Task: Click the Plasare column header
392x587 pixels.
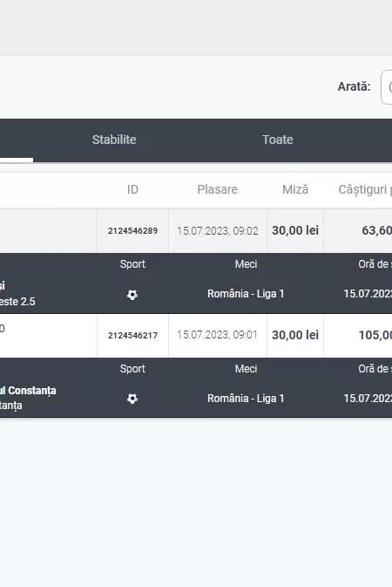Action: 217,189
